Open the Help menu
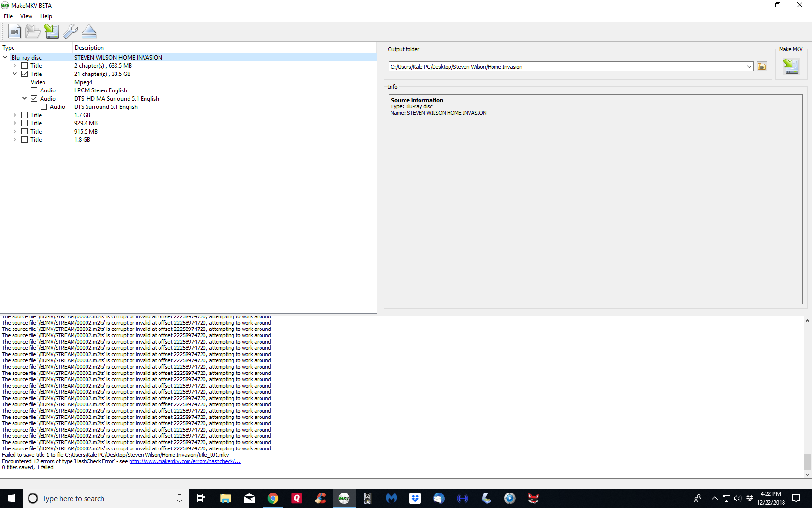 click(x=46, y=16)
